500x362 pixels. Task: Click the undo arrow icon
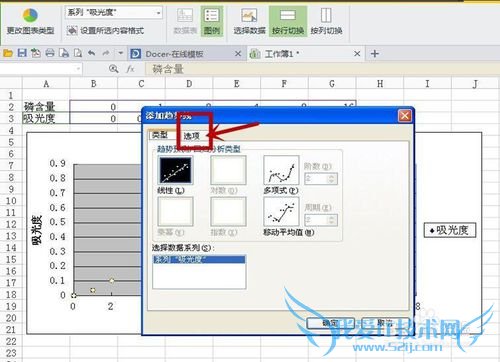tap(92, 53)
